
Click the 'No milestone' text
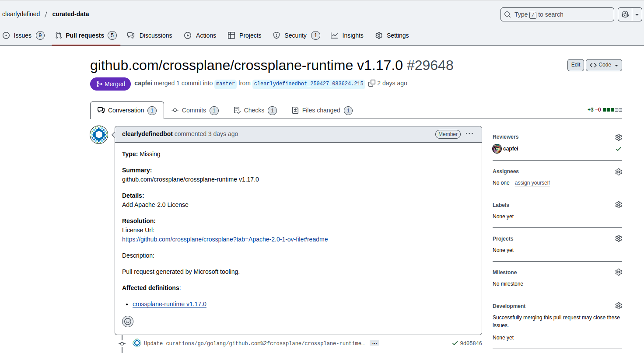(x=508, y=284)
